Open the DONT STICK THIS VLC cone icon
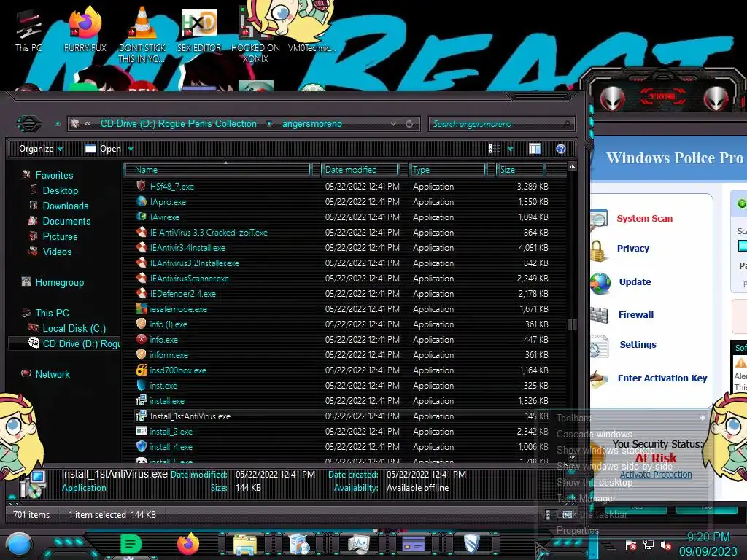This screenshot has height=560, width=747. (x=142, y=34)
